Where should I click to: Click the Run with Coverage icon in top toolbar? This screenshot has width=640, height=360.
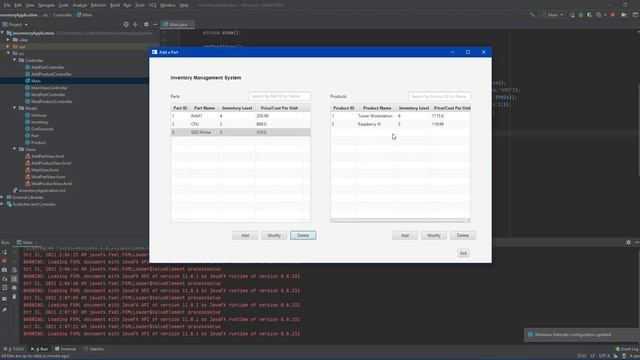click(589, 15)
